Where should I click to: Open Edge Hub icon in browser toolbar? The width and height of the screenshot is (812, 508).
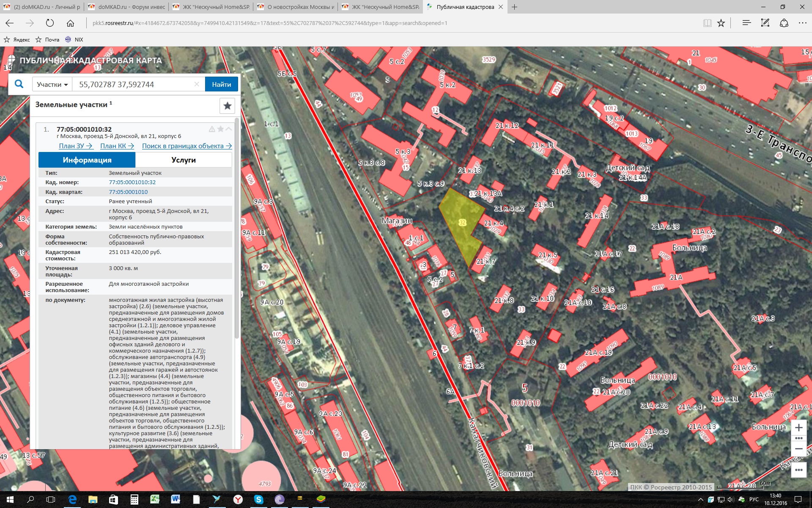(x=746, y=23)
